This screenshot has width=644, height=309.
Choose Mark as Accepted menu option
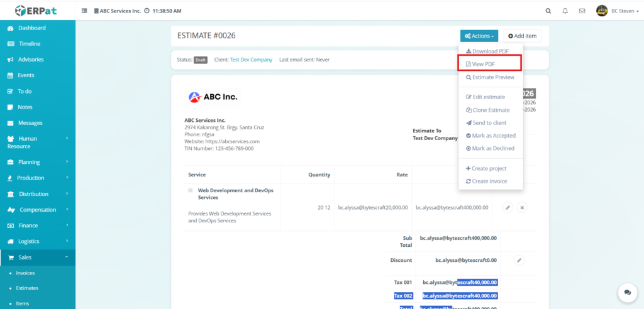[x=490, y=136]
